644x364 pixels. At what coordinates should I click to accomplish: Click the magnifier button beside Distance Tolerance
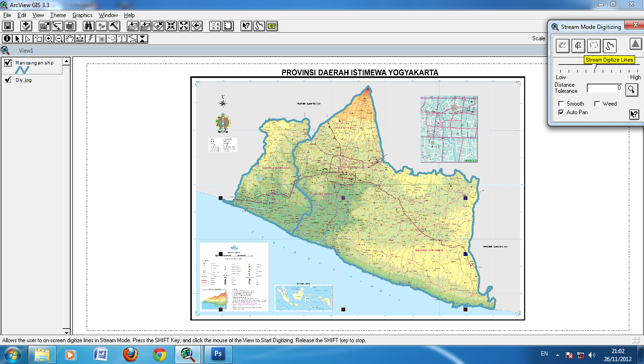point(633,89)
